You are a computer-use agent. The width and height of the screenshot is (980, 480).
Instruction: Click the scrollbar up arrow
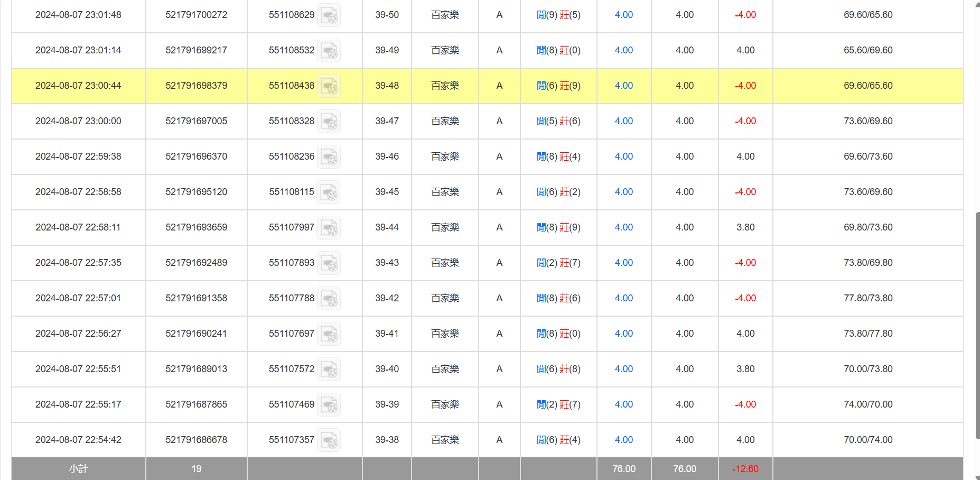pyautogui.click(x=977, y=3)
